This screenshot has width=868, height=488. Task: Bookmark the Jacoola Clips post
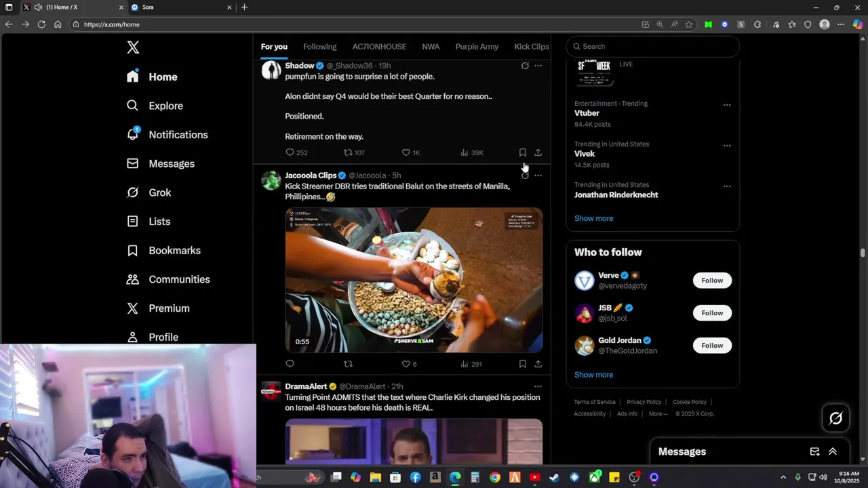pyautogui.click(x=522, y=364)
